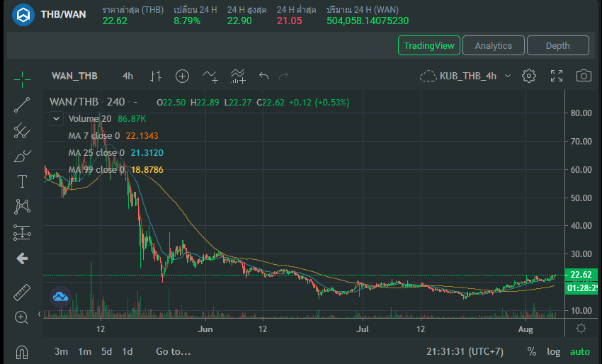Collapse the left drawing toolbar arrow
This screenshot has width=602, height=364.
[39, 314]
